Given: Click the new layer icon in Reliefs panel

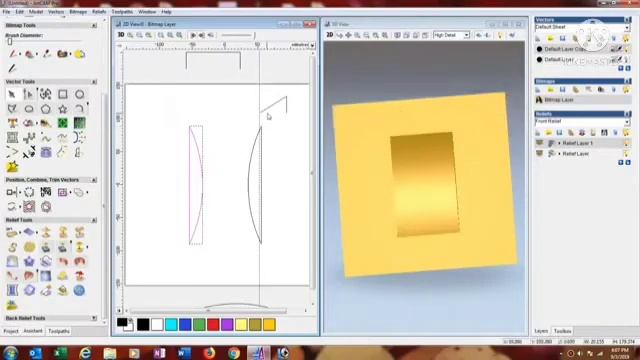Looking at the screenshot, I should (538, 133).
